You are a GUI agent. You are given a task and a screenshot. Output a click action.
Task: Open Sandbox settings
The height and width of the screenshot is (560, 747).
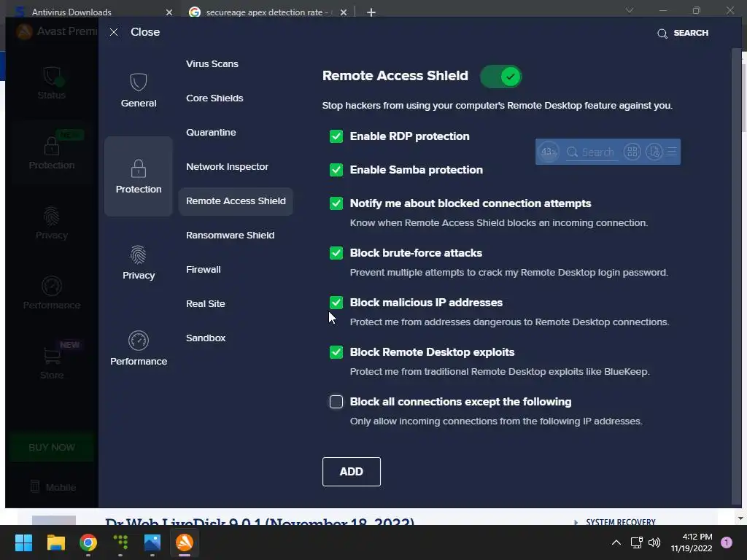coord(206,338)
